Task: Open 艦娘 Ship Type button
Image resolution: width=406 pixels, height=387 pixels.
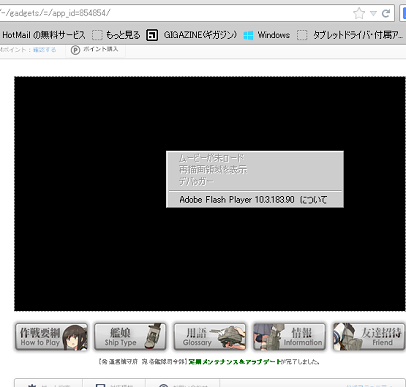Action: click(130, 337)
